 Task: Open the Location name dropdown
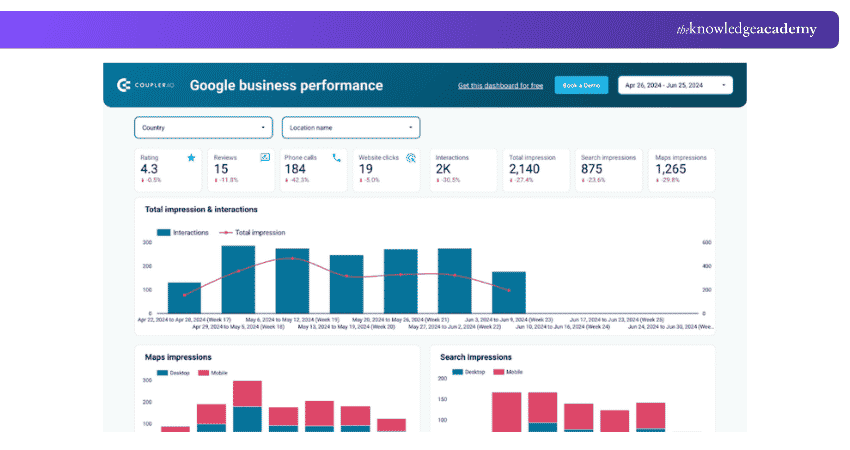click(351, 127)
